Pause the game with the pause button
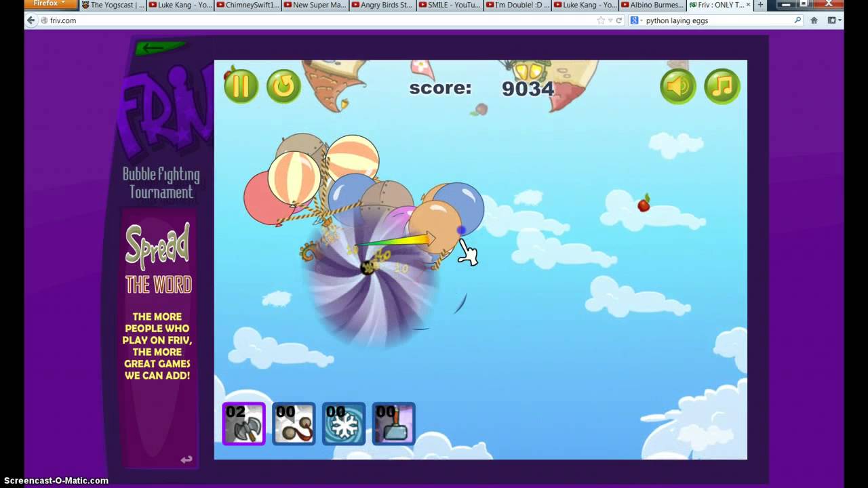 coord(241,86)
